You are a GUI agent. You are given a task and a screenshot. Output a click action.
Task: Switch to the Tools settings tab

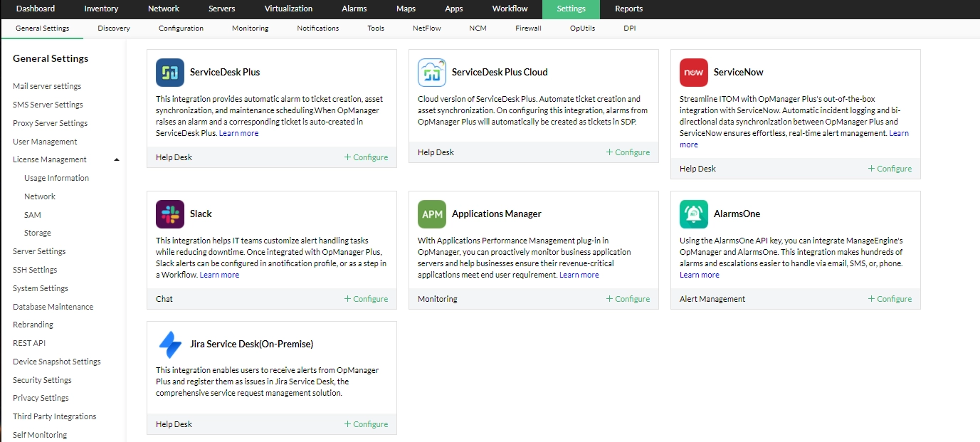[x=376, y=28]
